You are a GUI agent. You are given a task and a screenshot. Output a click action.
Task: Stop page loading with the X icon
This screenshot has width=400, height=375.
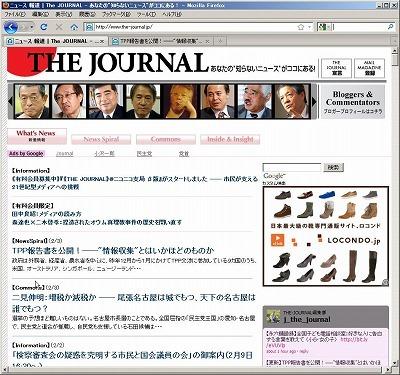pyautogui.click(x=59, y=27)
